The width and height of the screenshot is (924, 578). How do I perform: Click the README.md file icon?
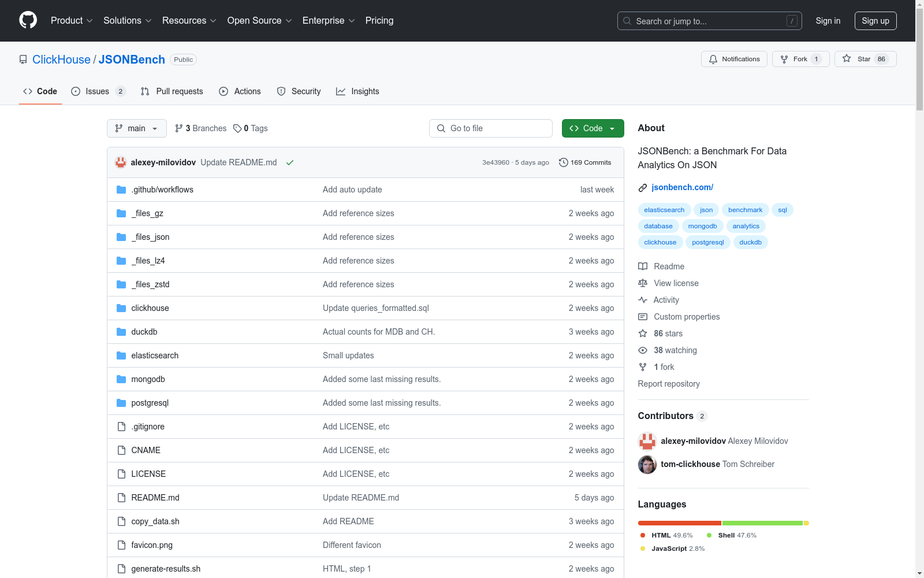point(121,498)
